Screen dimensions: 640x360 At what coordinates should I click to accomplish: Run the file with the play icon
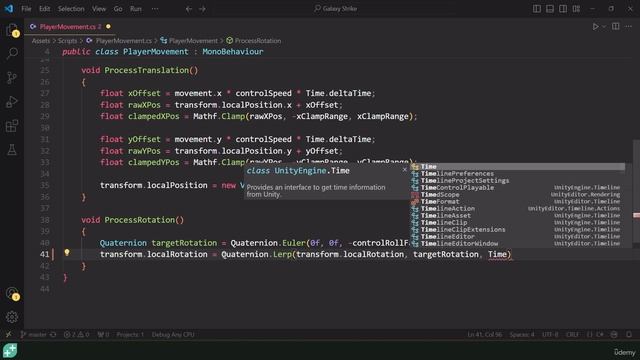pos(595,27)
